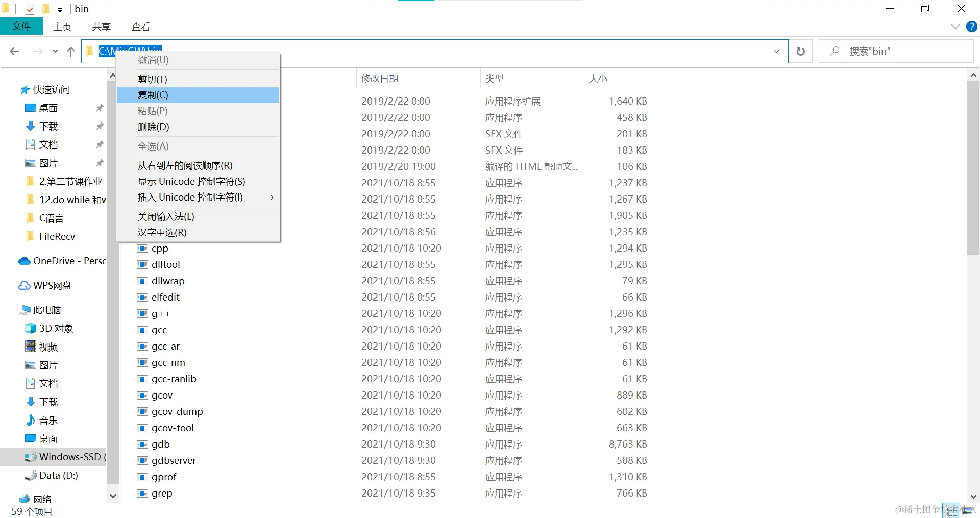Click the 视频 film icon in sidebar
Screen dimensions: 980x518
tap(31, 347)
